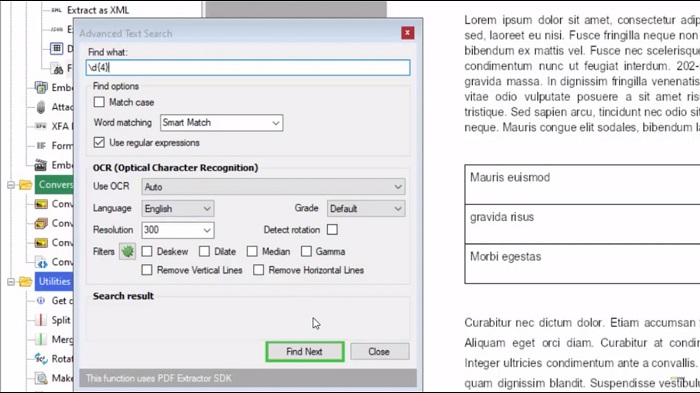Uncheck Use regular expressions

(x=99, y=142)
